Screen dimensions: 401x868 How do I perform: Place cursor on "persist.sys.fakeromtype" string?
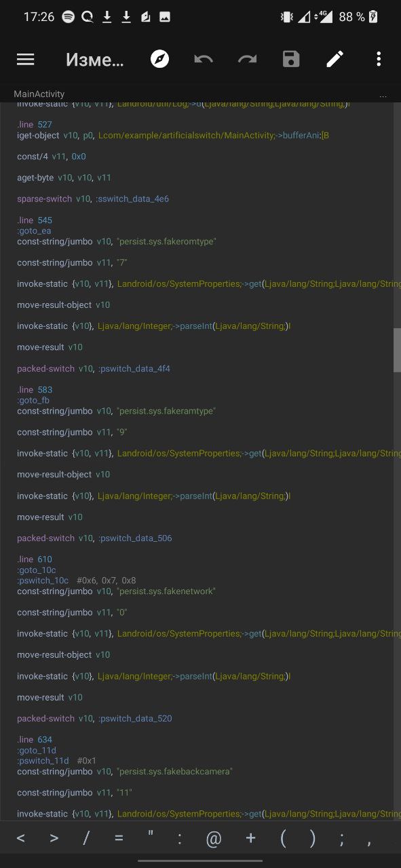pyautogui.click(x=166, y=241)
